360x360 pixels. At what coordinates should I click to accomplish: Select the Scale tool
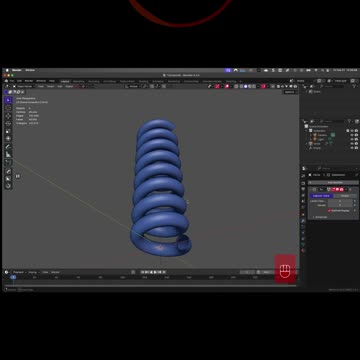pos(8,131)
